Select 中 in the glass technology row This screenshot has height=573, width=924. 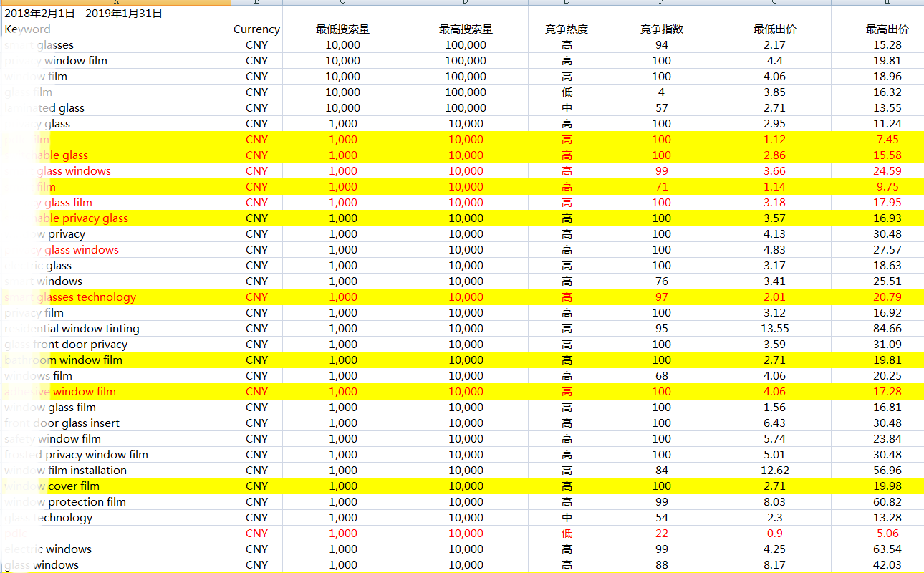click(x=567, y=518)
